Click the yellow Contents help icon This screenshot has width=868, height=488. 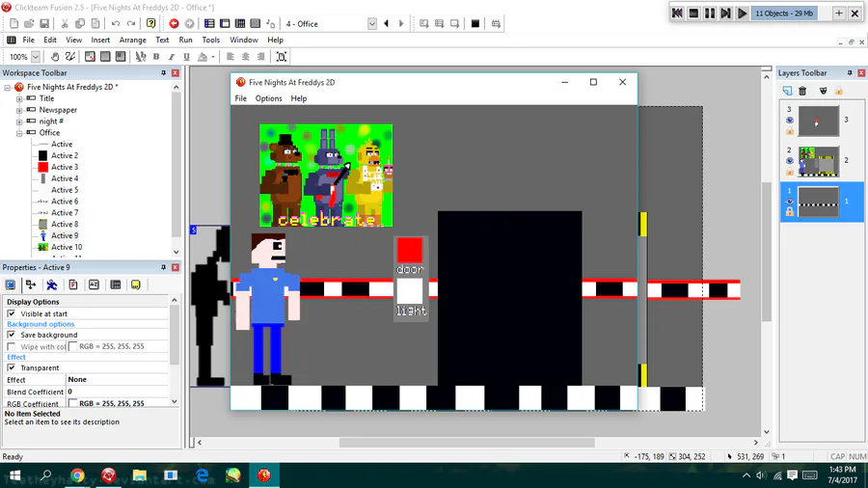pos(151,23)
